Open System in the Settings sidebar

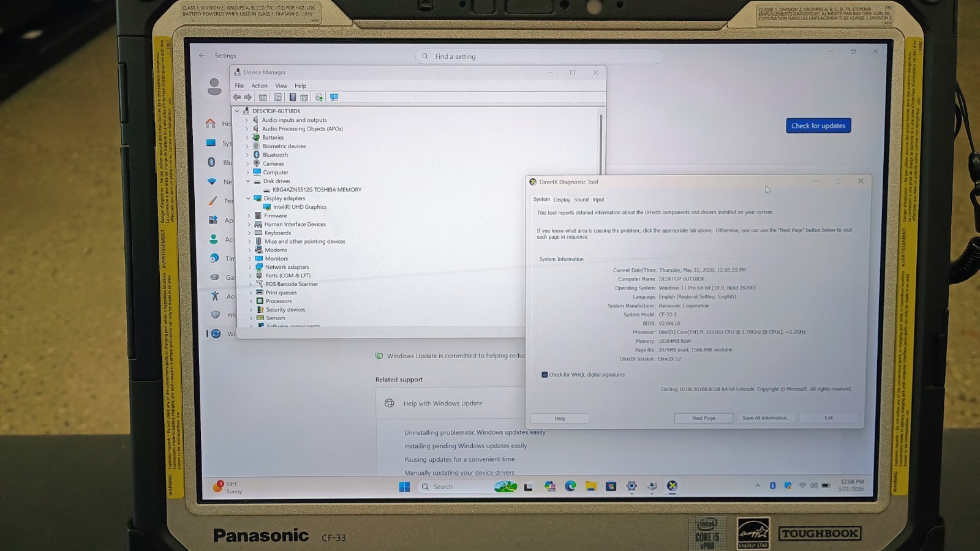[x=211, y=143]
